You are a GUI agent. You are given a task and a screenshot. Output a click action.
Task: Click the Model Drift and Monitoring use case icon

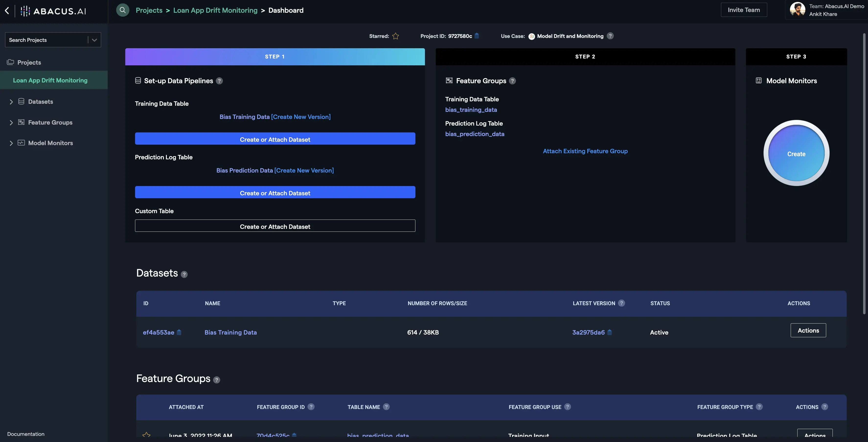tap(532, 36)
